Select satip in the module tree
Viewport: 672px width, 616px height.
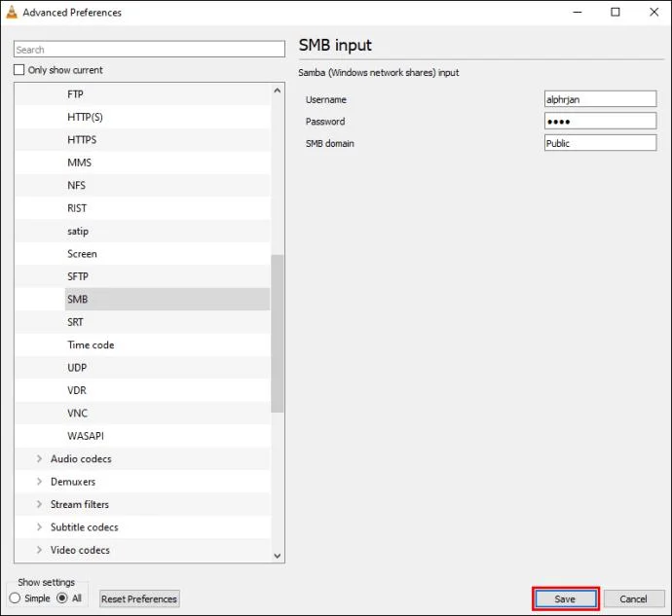coord(78,231)
